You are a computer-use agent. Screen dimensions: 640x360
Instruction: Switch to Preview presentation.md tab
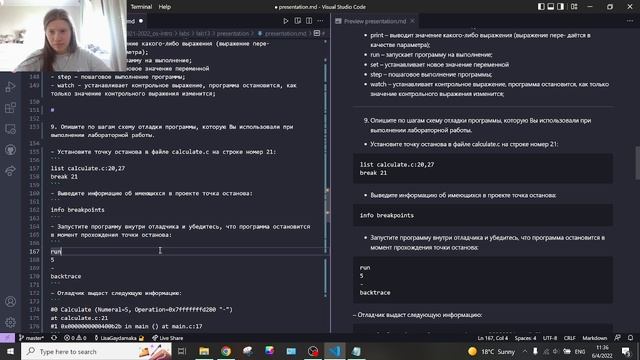[x=375, y=21]
